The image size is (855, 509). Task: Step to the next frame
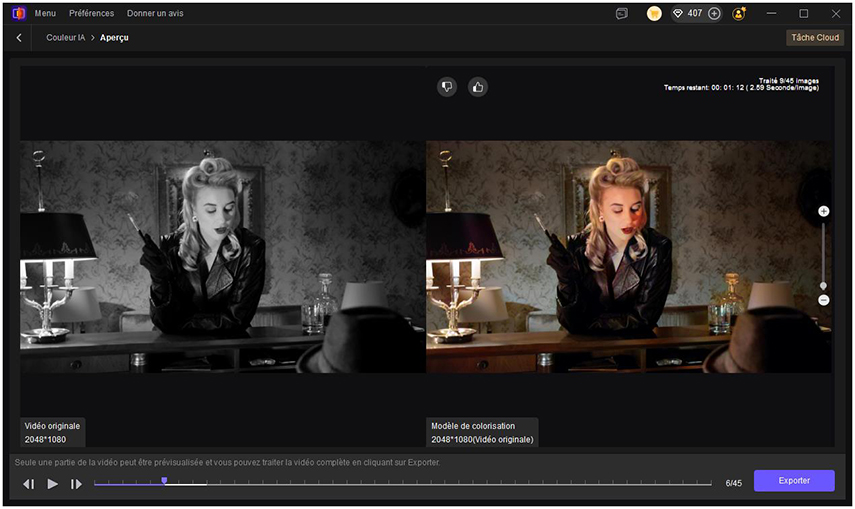point(76,484)
